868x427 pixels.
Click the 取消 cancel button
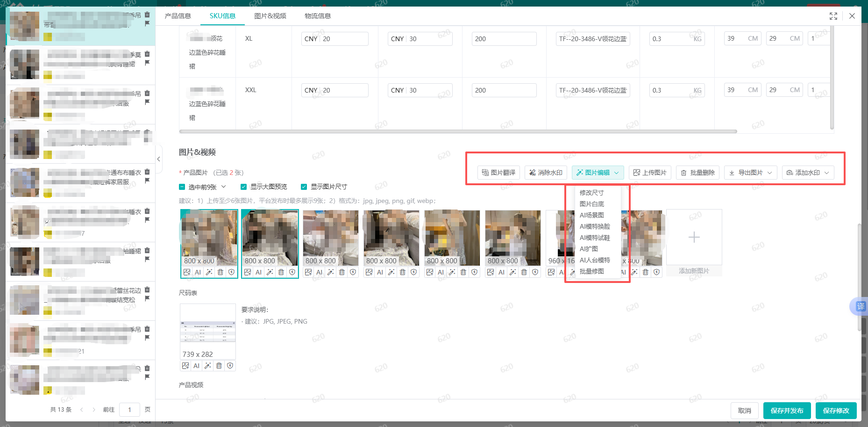pos(745,410)
